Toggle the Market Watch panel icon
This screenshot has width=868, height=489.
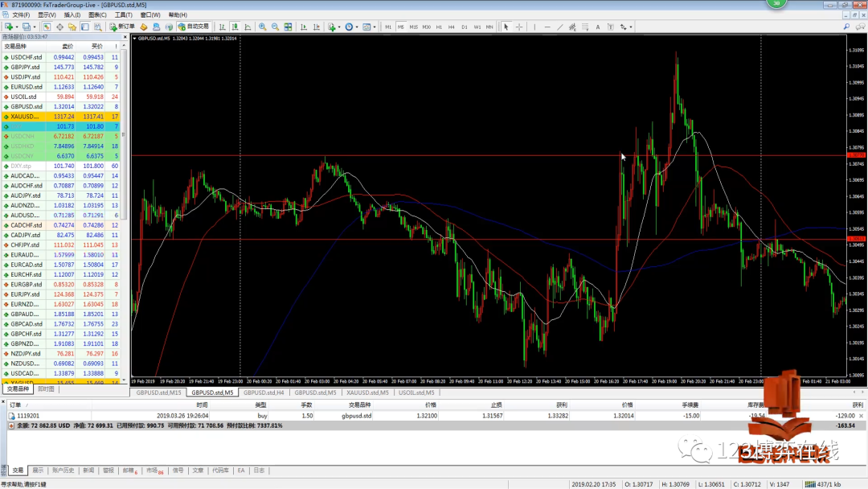point(47,27)
